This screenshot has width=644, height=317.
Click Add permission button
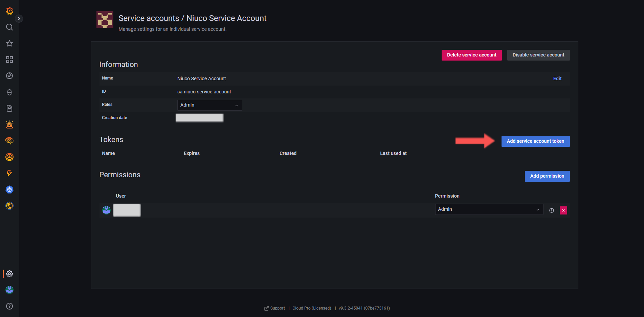[547, 176]
